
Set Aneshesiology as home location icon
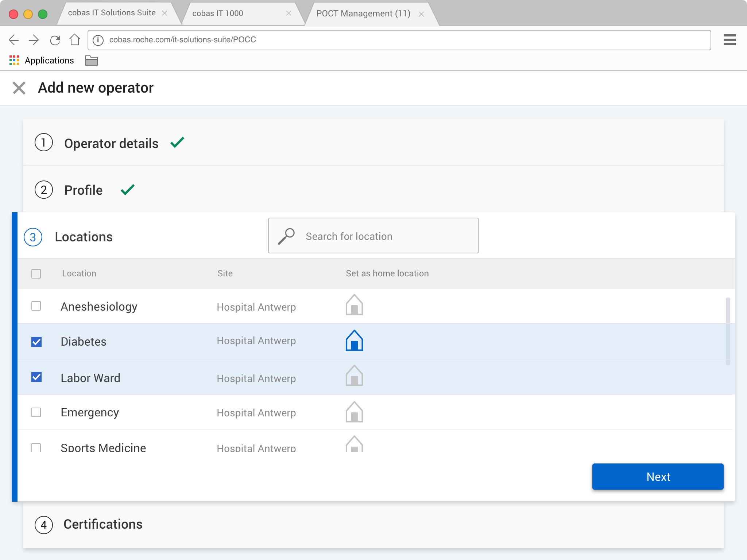[354, 305]
